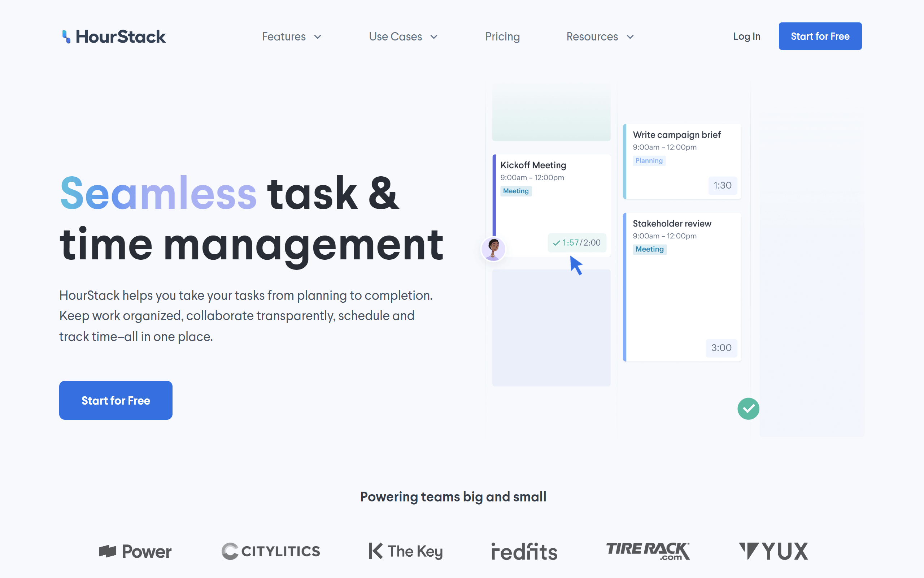The height and width of the screenshot is (578, 924).
Task: Click the green checkmark circle icon
Action: [x=748, y=409]
